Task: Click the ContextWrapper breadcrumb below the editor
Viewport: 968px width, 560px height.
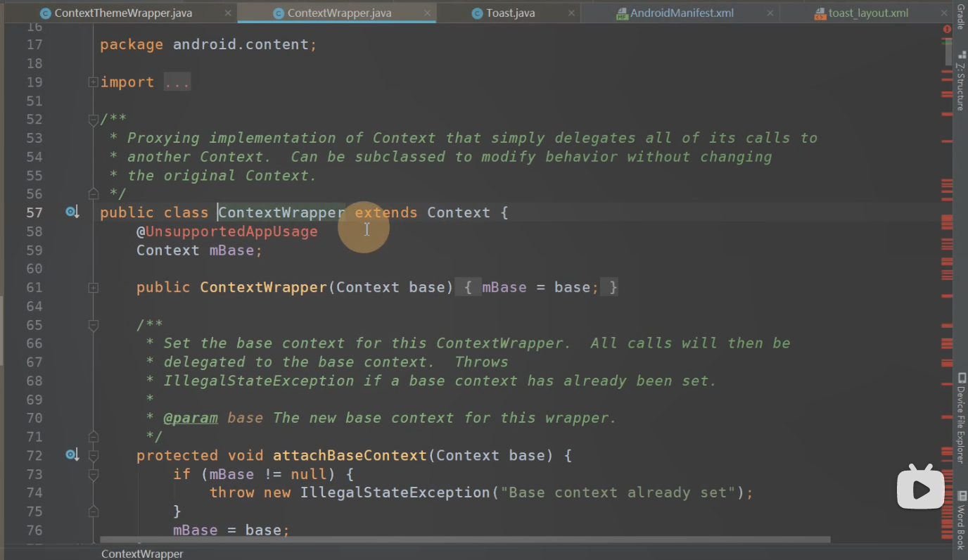Action: point(142,554)
